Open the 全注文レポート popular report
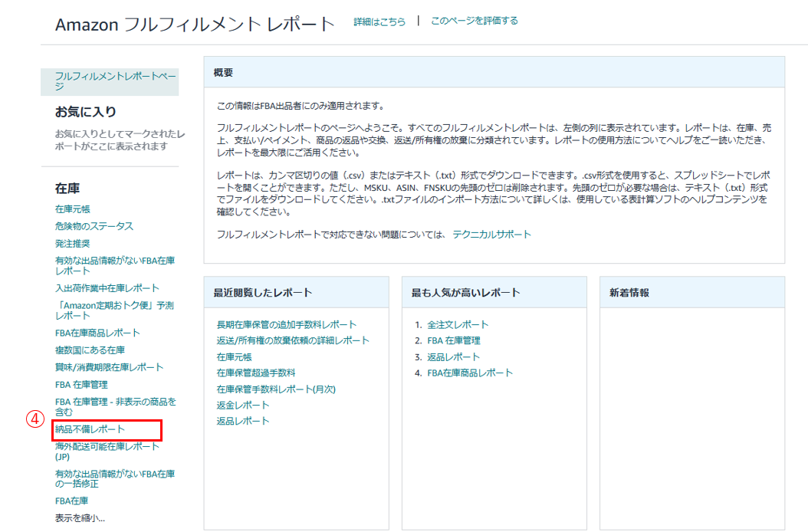Image resolution: width=808 pixels, height=532 pixels. (x=458, y=324)
